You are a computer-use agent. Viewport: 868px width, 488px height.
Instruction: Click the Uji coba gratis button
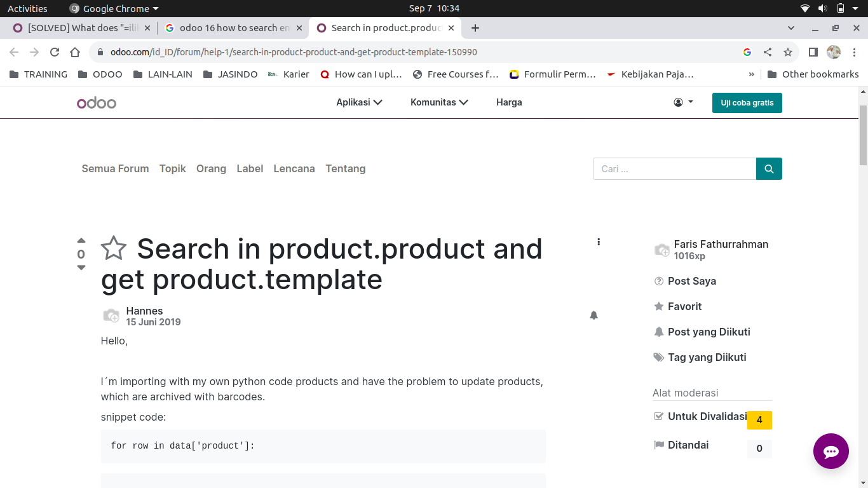coord(747,103)
